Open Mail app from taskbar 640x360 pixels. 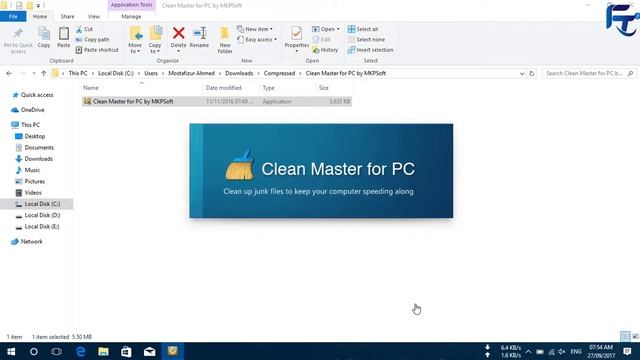pos(149,351)
